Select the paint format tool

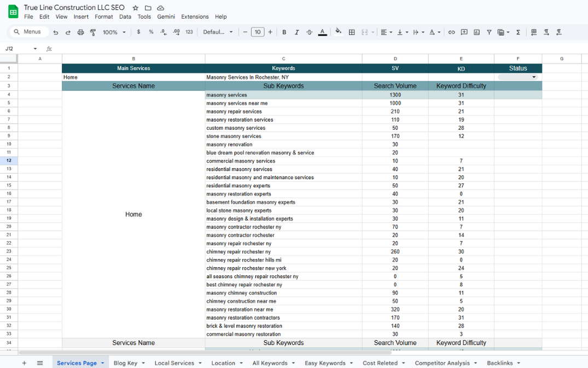[93, 32]
